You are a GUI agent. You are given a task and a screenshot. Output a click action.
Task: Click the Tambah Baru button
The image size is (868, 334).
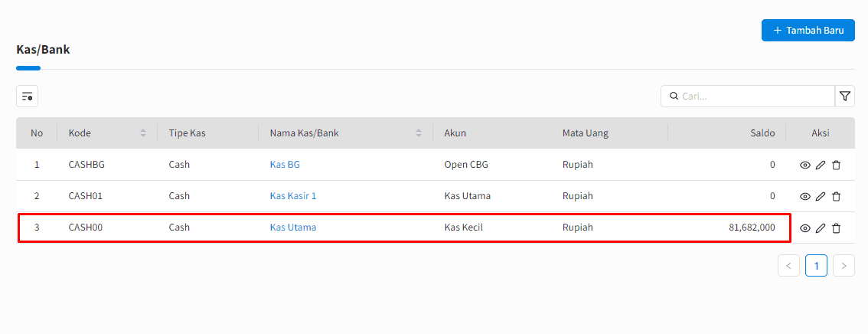point(808,31)
